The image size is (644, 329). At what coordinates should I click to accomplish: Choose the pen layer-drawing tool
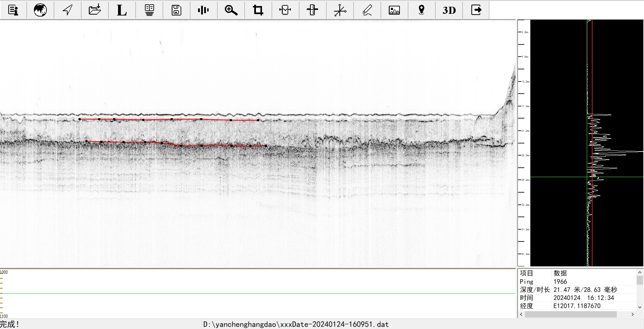click(367, 10)
